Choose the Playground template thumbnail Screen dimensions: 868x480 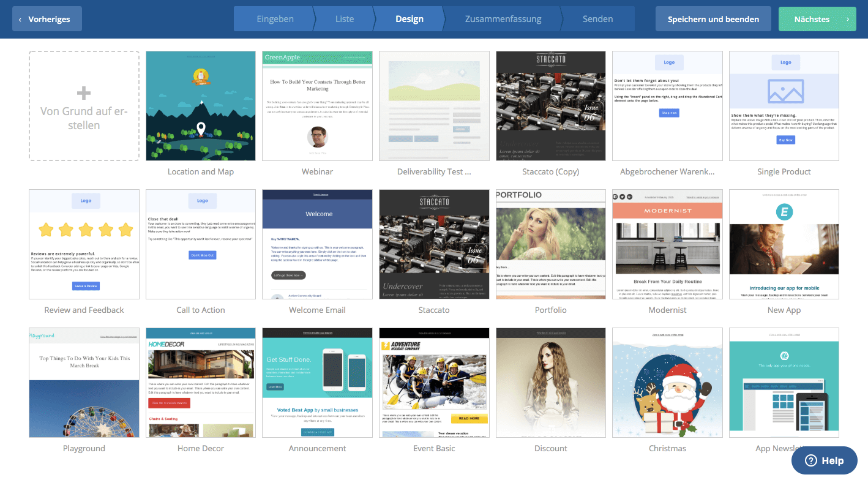[x=84, y=383]
